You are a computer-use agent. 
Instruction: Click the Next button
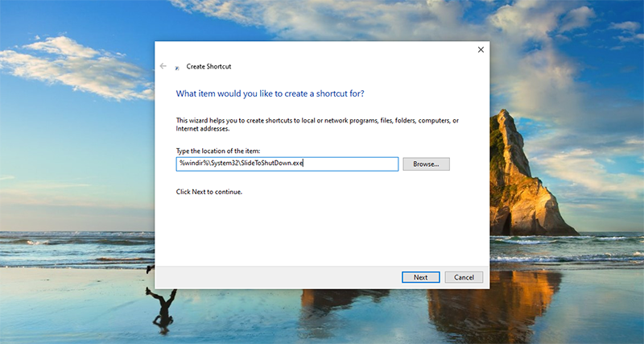point(420,277)
